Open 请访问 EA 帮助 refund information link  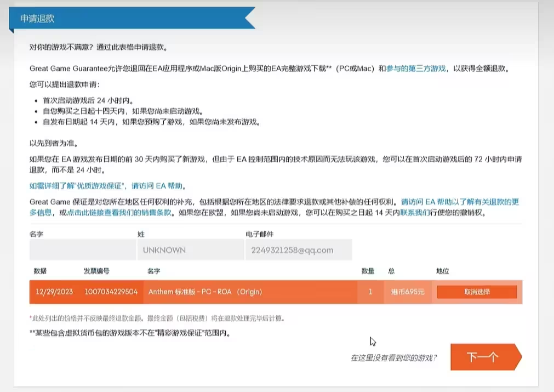[459, 202]
